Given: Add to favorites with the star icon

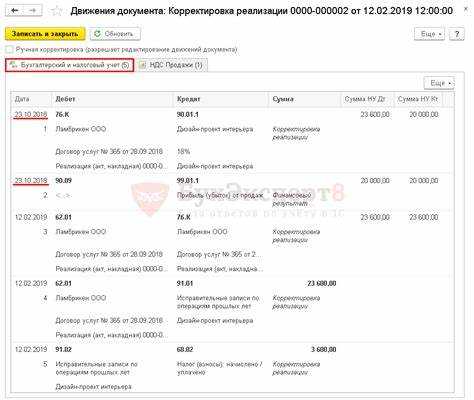Looking at the screenshot, I should [x=56, y=11].
